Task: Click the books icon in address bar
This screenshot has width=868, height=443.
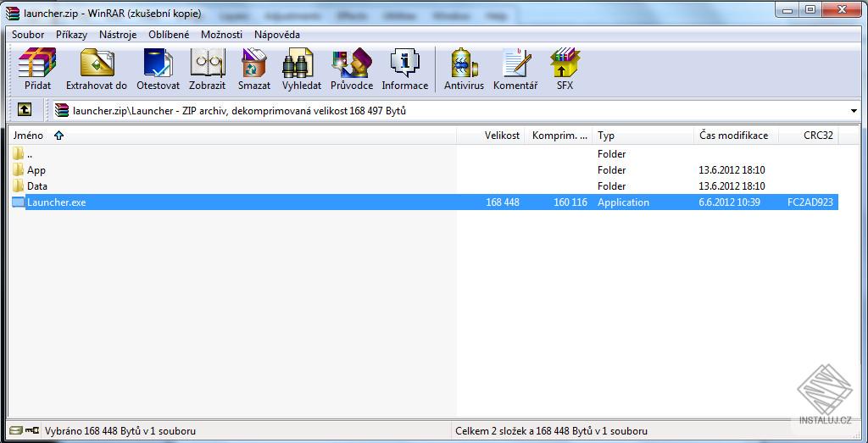Action: click(62, 111)
